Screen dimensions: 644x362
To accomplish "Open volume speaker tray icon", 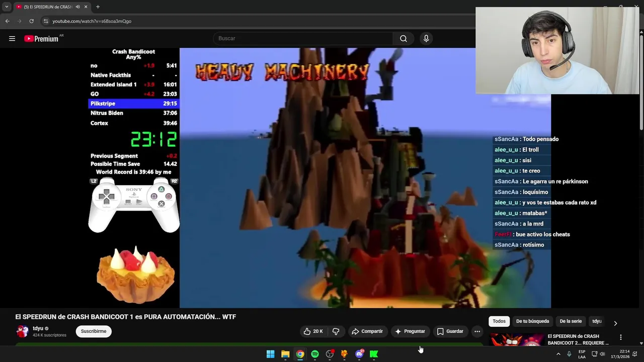I will [x=602, y=354].
